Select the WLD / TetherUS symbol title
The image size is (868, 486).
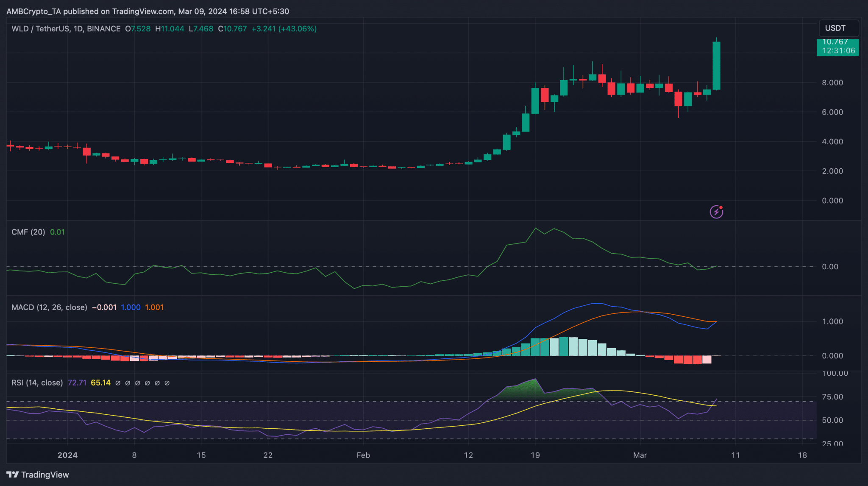(66, 29)
